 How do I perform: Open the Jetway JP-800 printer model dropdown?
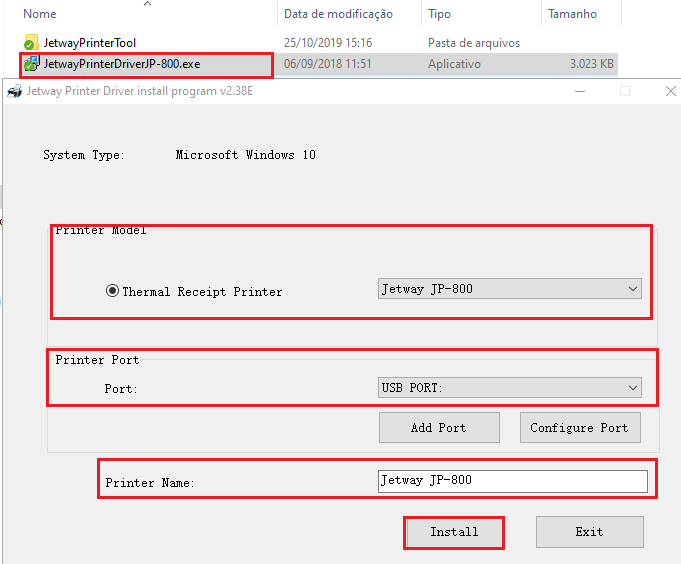click(x=509, y=289)
